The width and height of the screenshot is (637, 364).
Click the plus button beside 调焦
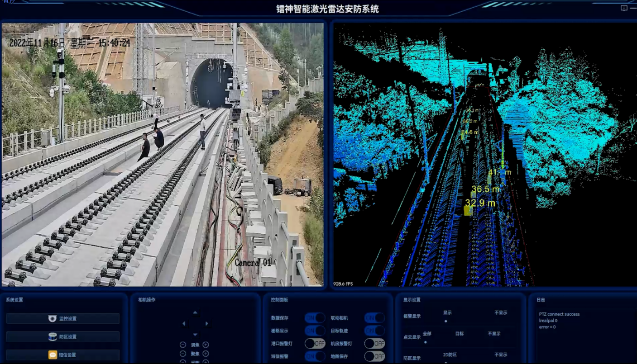[206, 345]
